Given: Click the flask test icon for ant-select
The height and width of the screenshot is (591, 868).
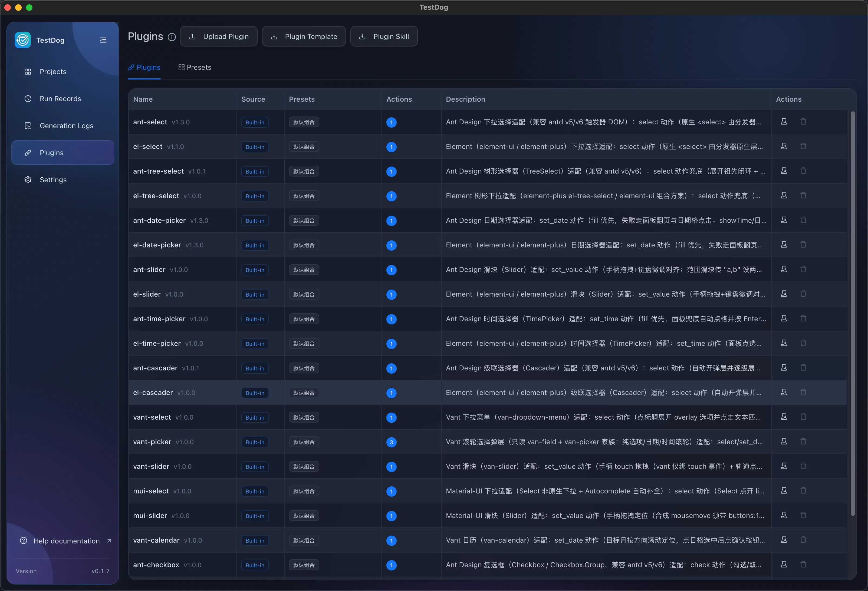Looking at the screenshot, I should [784, 122].
